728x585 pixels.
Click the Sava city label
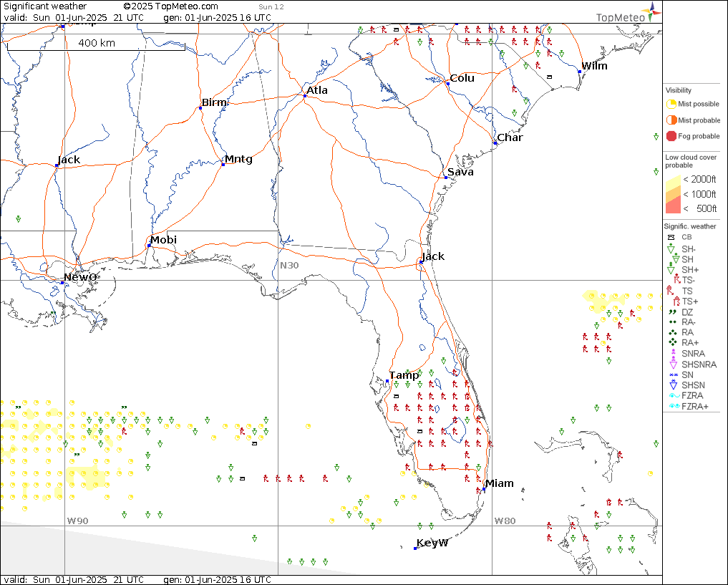[x=460, y=172]
